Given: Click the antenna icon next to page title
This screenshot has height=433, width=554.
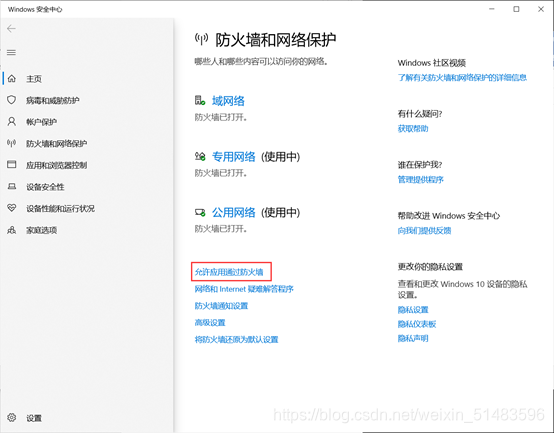Looking at the screenshot, I should [201, 39].
